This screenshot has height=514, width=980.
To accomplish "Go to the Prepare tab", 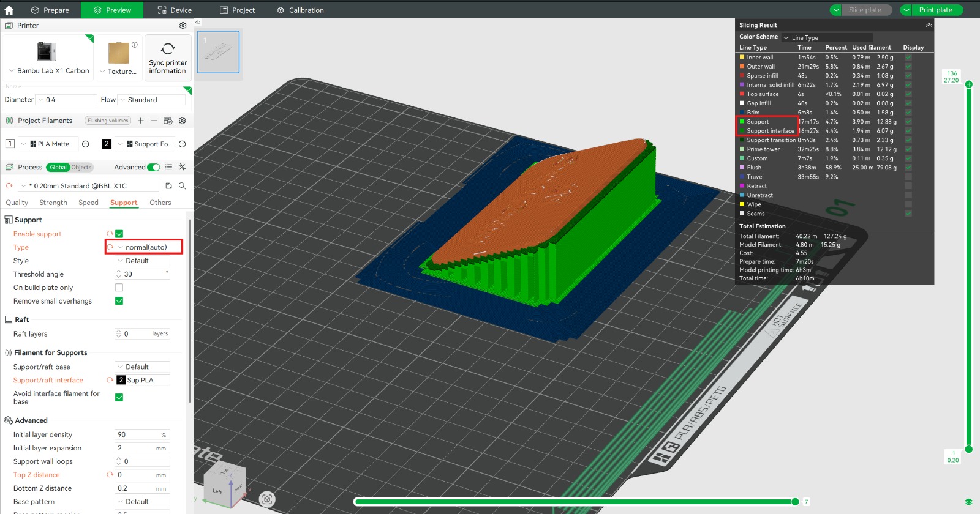I will pyautogui.click(x=50, y=10).
